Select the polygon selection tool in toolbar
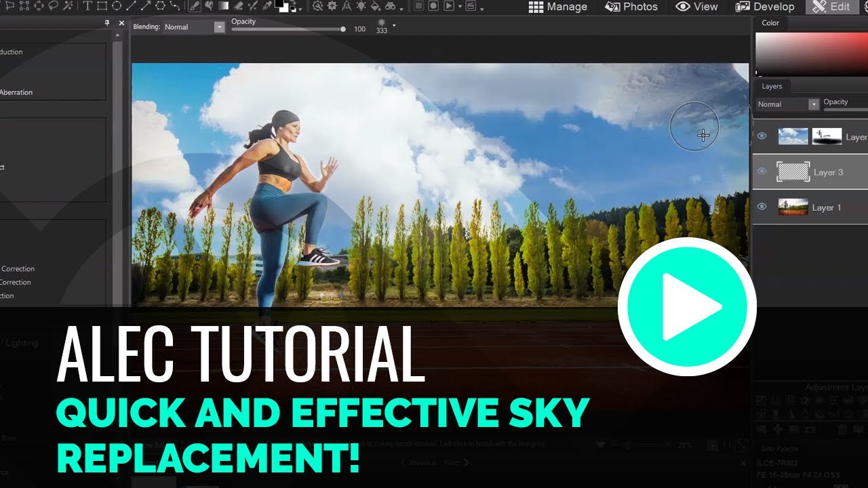868x488 pixels. 9,6
